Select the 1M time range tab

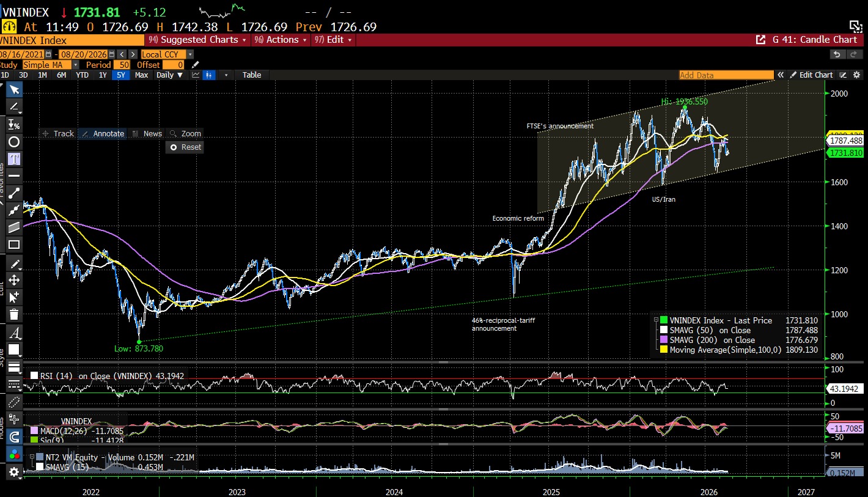click(42, 75)
